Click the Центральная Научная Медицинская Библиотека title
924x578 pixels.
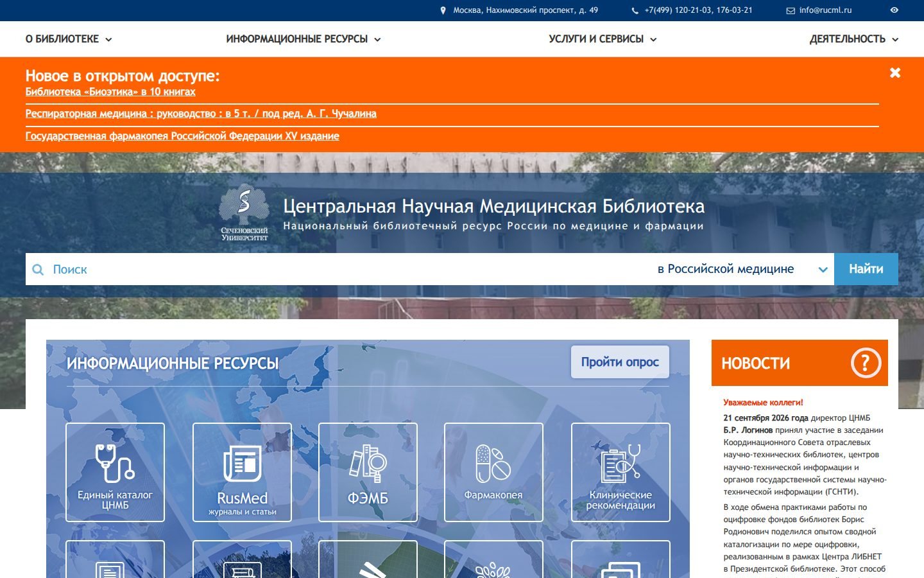493,206
